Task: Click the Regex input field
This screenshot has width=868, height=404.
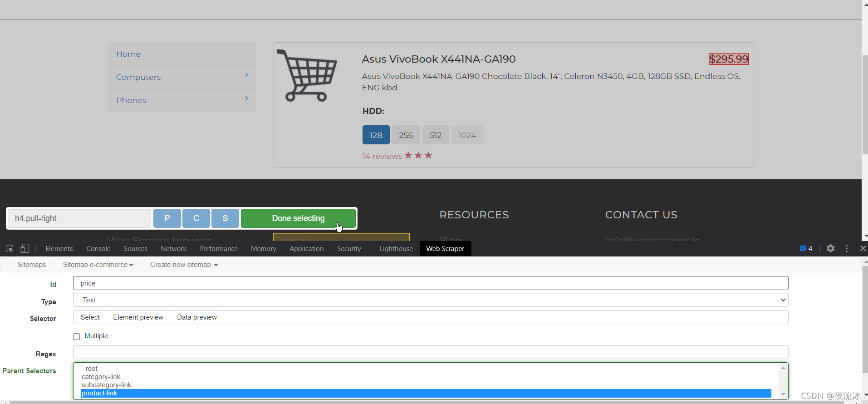Action: (431, 352)
